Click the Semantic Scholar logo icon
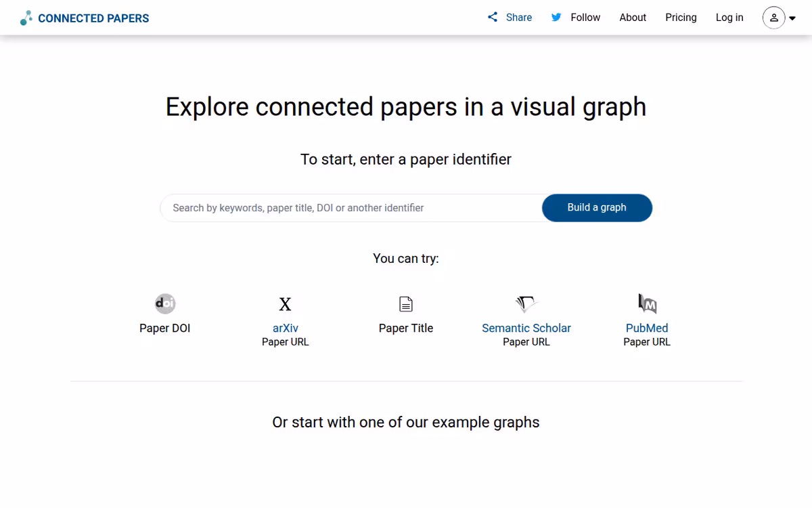Viewport: 812px width, 508px height. click(x=526, y=303)
